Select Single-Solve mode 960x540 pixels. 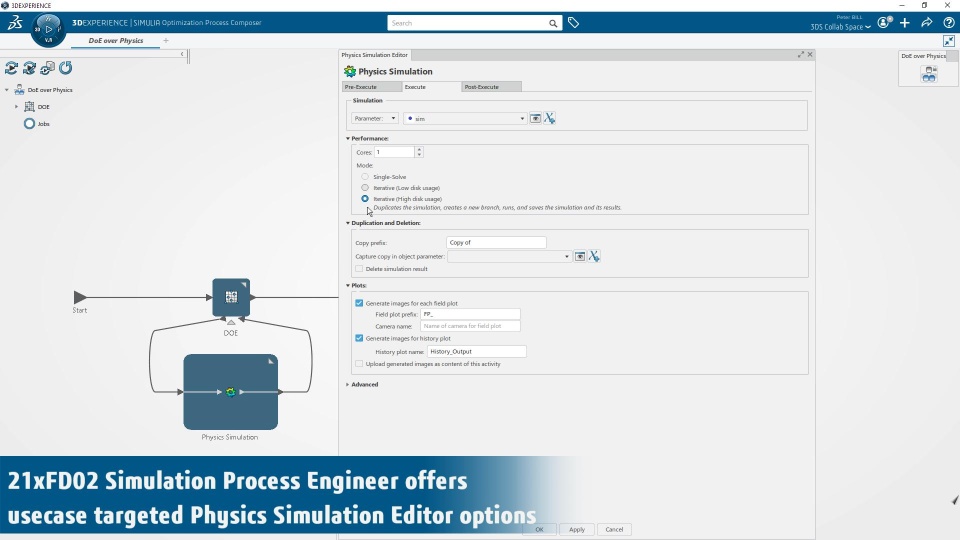365,176
